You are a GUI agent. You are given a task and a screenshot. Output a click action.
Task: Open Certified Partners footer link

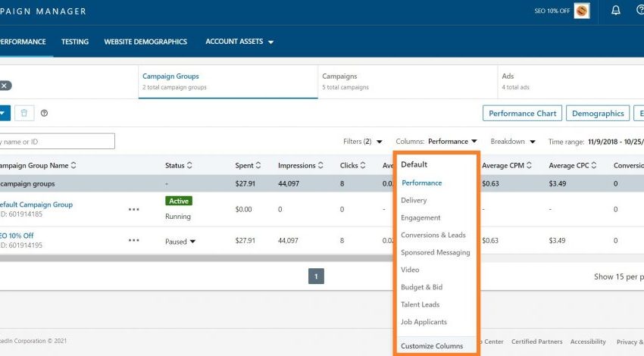[x=536, y=342]
